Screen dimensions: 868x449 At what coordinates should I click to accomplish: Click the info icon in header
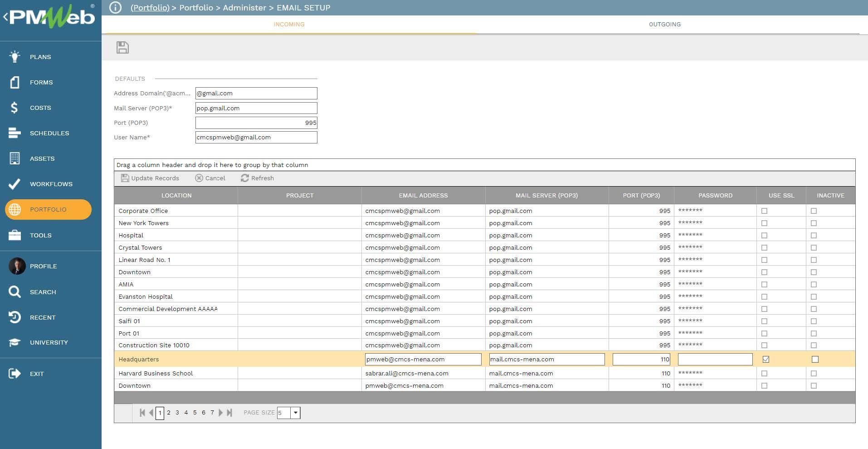115,8
